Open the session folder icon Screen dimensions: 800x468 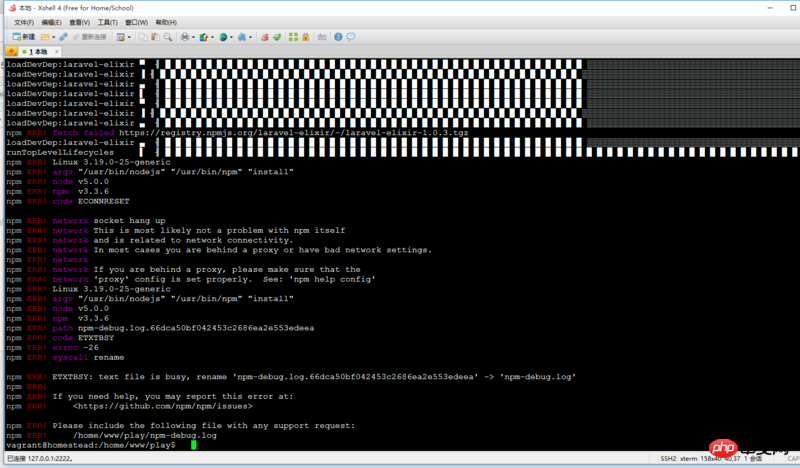pos(45,37)
